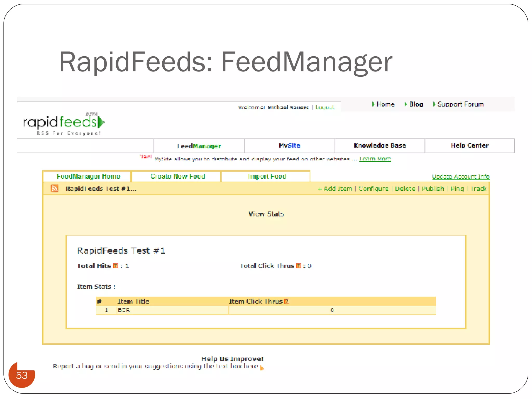
Task: Click the Add Item action
Action: click(335, 189)
